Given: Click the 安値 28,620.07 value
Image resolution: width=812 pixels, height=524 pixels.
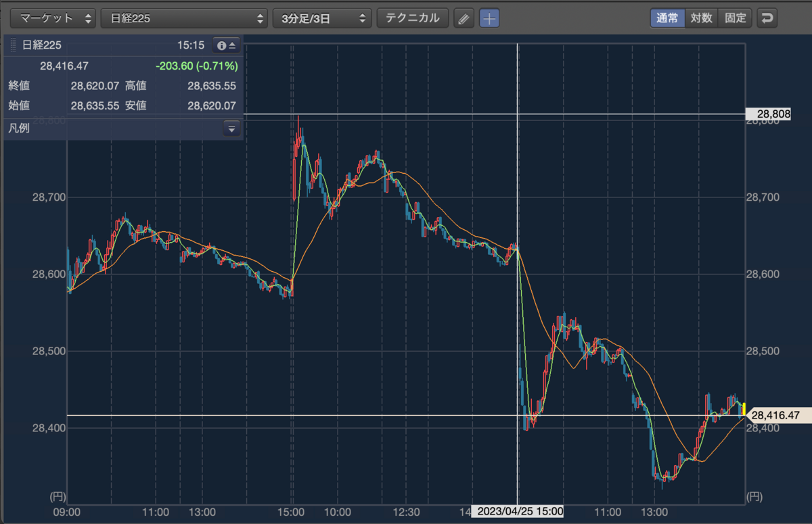Looking at the screenshot, I should pyautogui.click(x=211, y=105).
